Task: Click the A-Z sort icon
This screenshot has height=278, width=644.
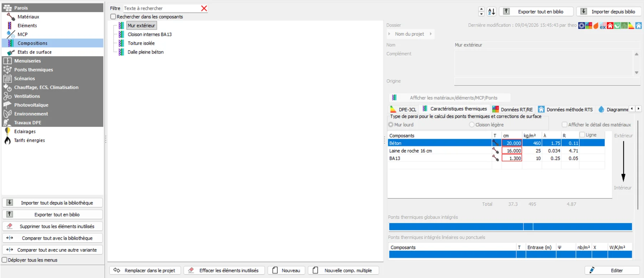Action: [492, 11]
